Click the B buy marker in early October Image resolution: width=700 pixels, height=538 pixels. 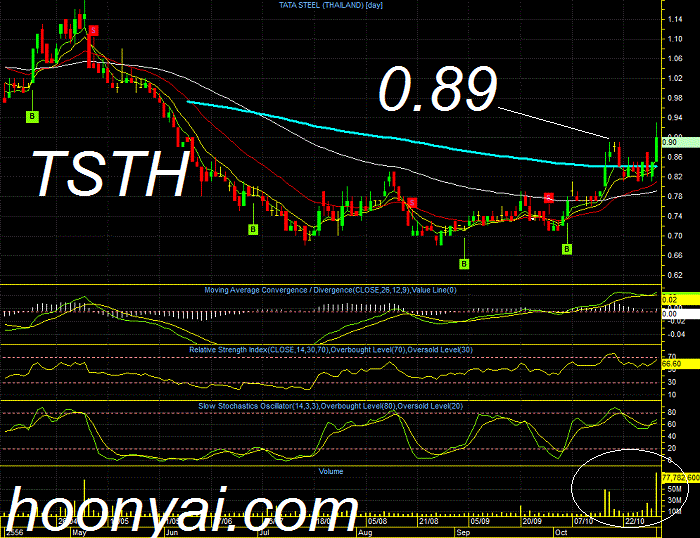tap(567, 249)
